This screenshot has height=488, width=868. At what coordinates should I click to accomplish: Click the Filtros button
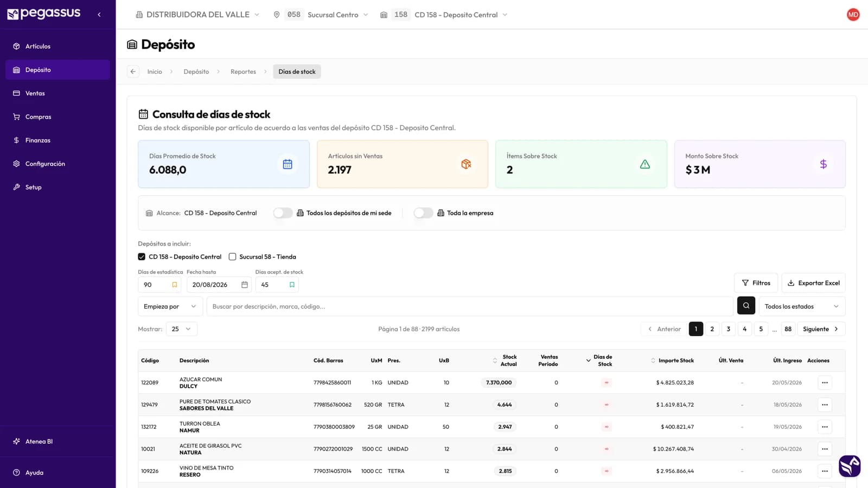point(756,283)
